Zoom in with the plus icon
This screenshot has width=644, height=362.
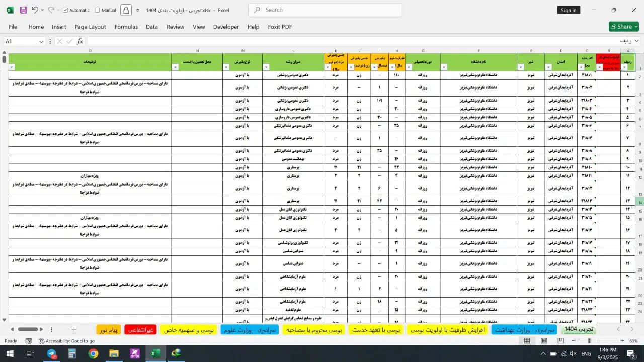point(622,341)
